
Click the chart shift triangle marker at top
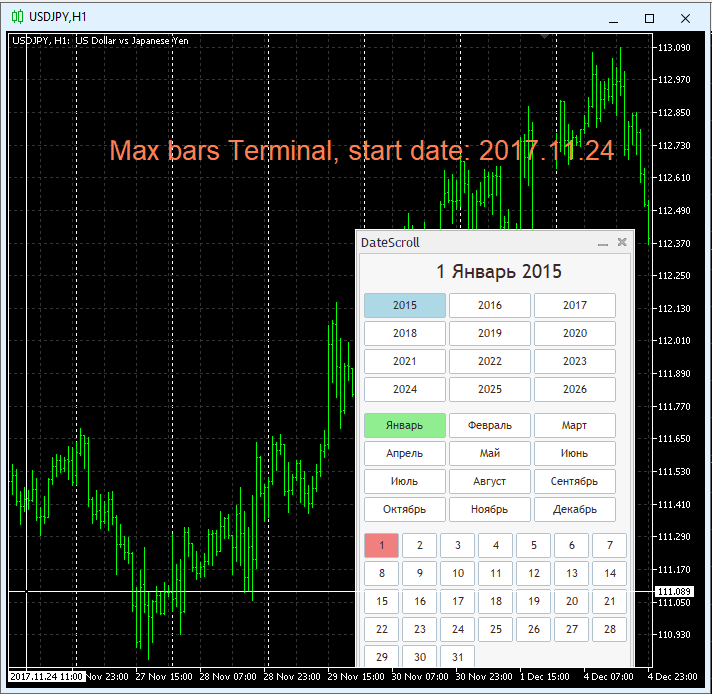(x=544, y=36)
